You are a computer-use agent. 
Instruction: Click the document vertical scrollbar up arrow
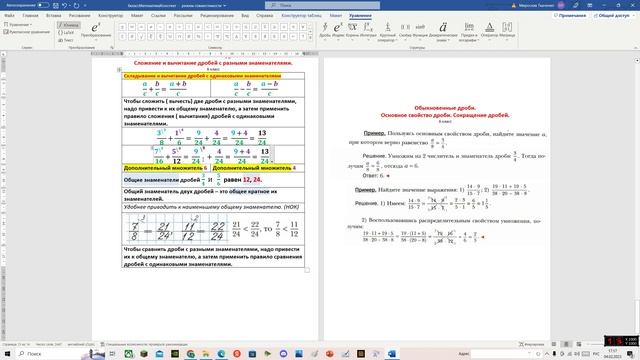click(x=637, y=61)
